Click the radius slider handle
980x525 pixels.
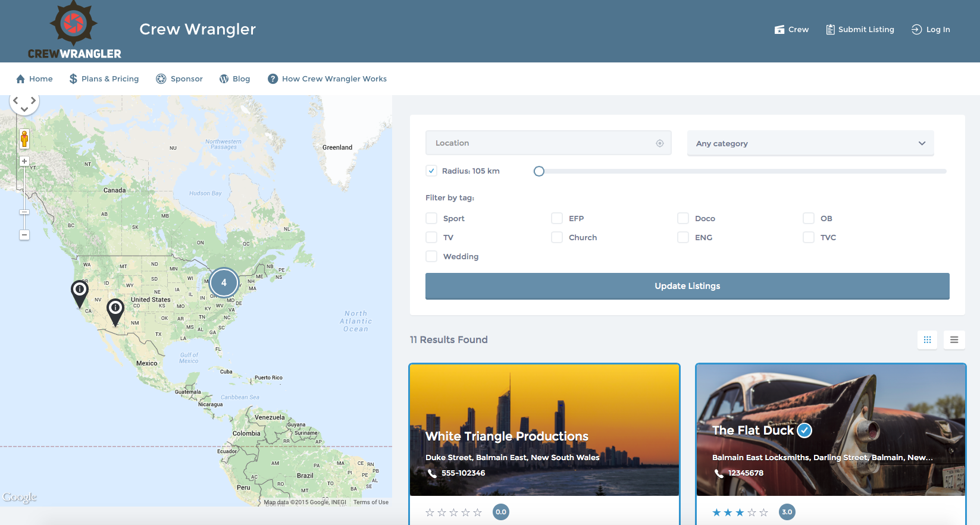point(539,171)
